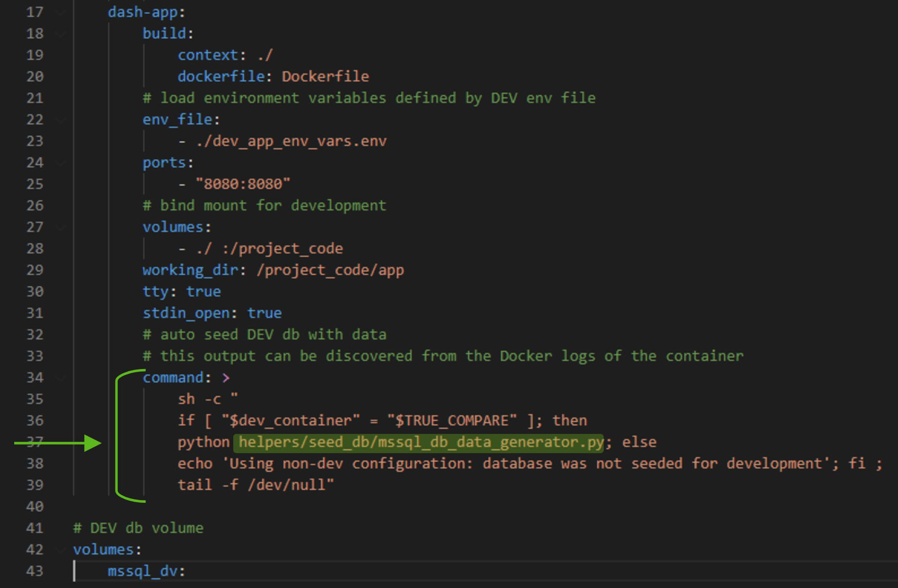The image size is (898, 588).
Task: Click the 'stdin_open:' key
Action: 190,313
